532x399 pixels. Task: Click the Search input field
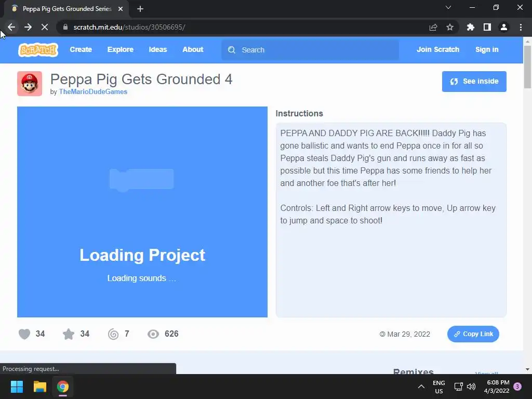pyautogui.click(x=310, y=50)
